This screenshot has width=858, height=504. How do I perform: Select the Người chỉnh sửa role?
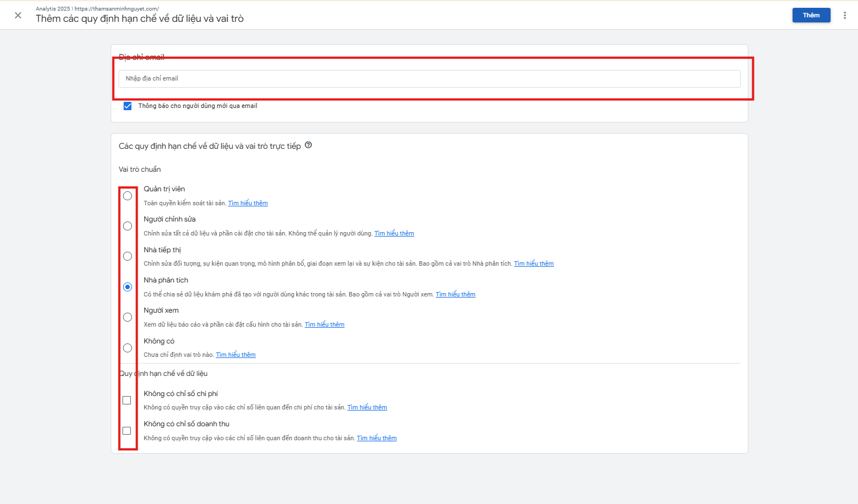[x=128, y=225]
